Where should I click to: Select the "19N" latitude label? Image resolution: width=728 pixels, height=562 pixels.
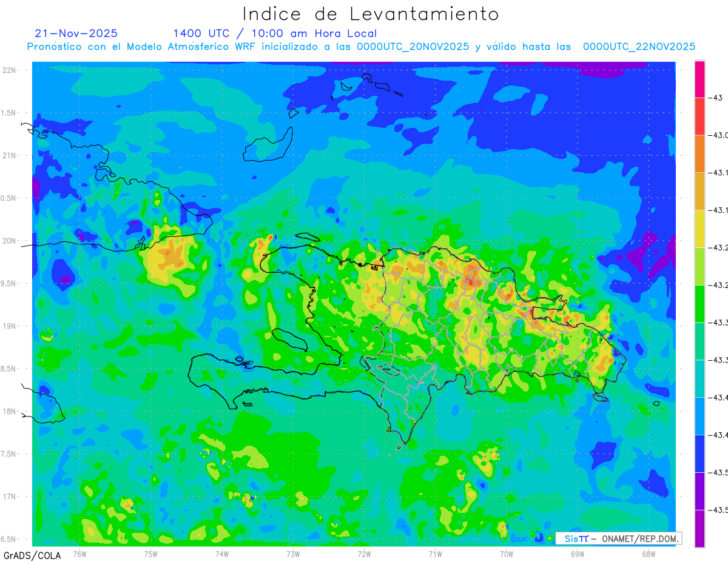click(x=10, y=326)
